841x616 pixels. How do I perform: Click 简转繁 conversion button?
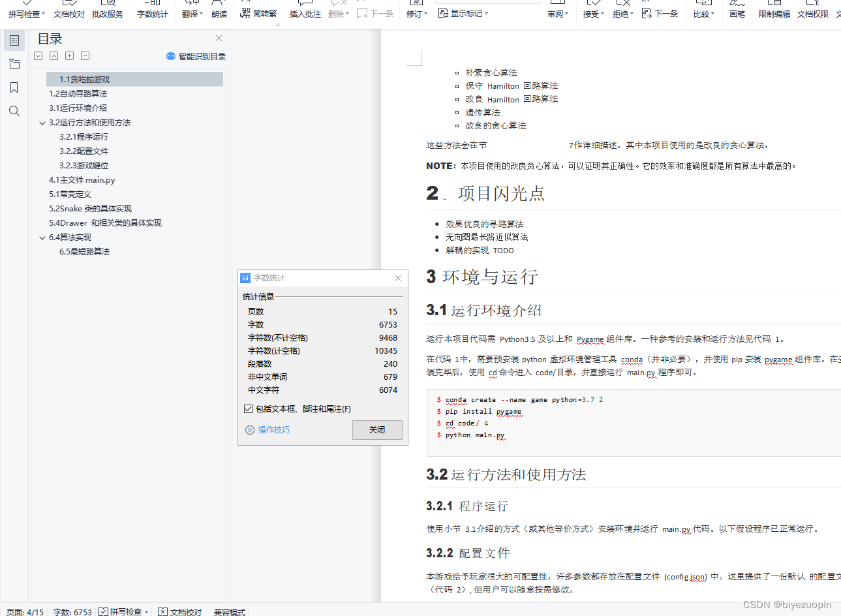(259, 13)
